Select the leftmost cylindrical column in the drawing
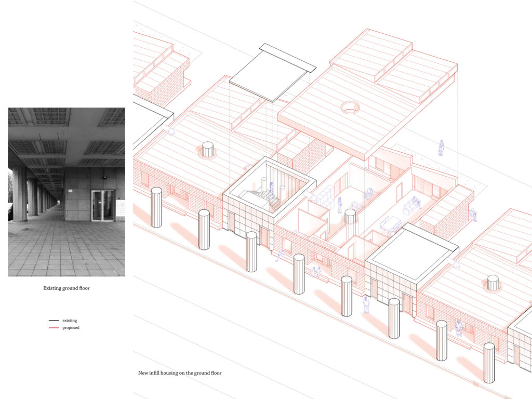Screen dimensions: 532x399 click(156, 208)
